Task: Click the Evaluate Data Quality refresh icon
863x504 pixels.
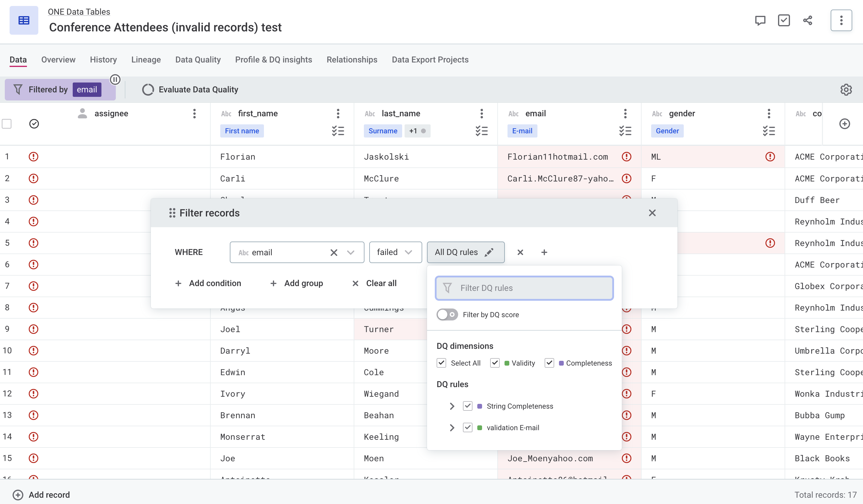Action: coord(148,89)
